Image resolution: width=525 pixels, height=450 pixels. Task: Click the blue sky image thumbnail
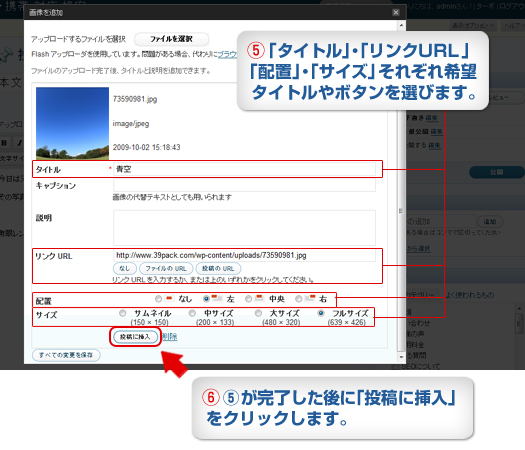tap(72, 123)
